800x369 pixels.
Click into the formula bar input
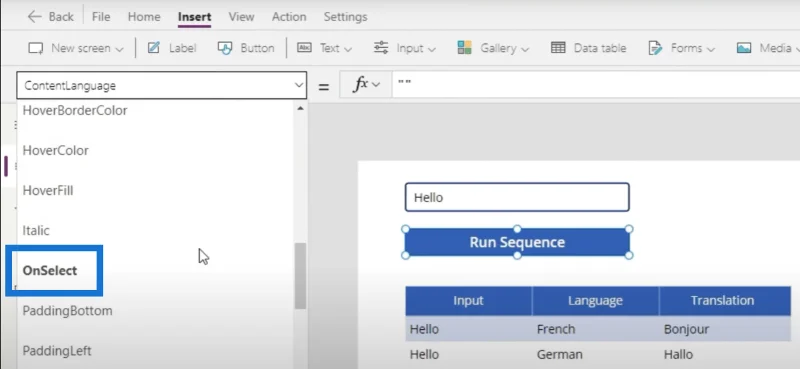click(596, 85)
